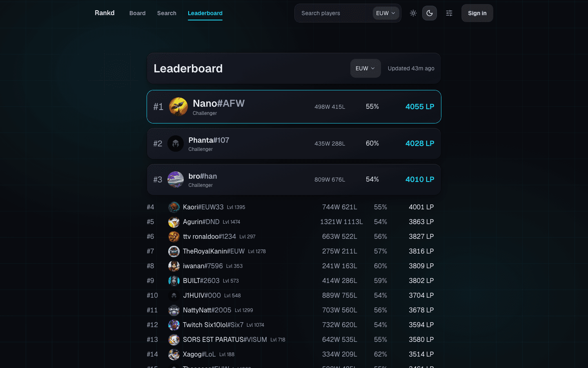The height and width of the screenshot is (368, 588).
Task: Click ttv ronaldoo#1234 name
Action: 209,237
